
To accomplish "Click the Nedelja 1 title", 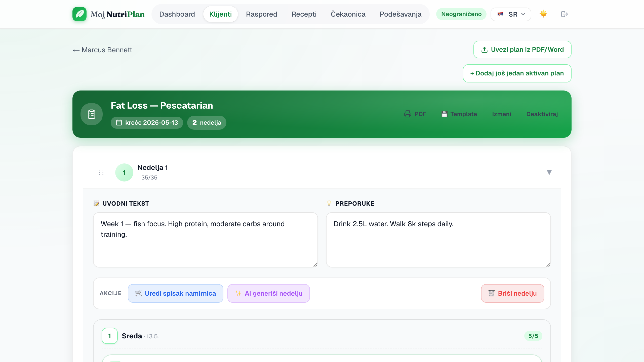I will point(153,167).
